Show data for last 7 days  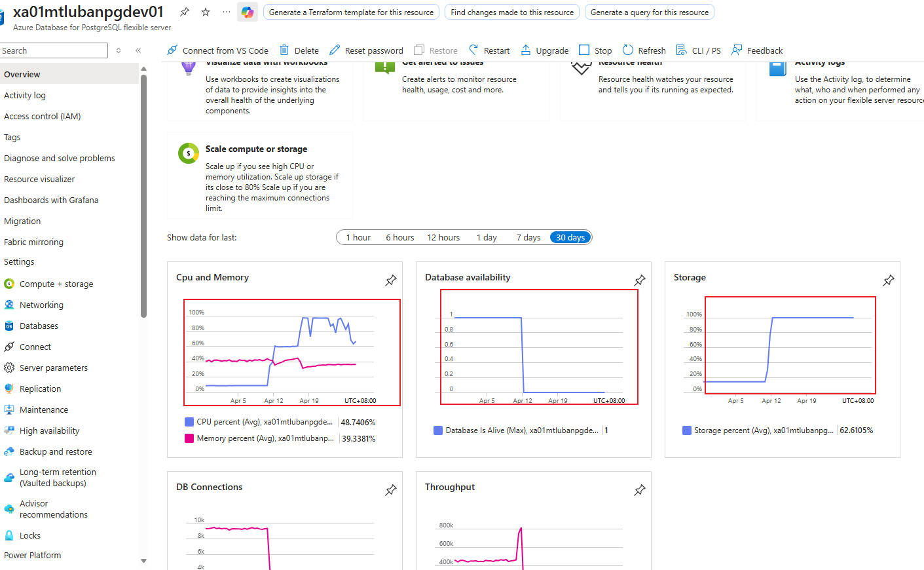point(528,237)
